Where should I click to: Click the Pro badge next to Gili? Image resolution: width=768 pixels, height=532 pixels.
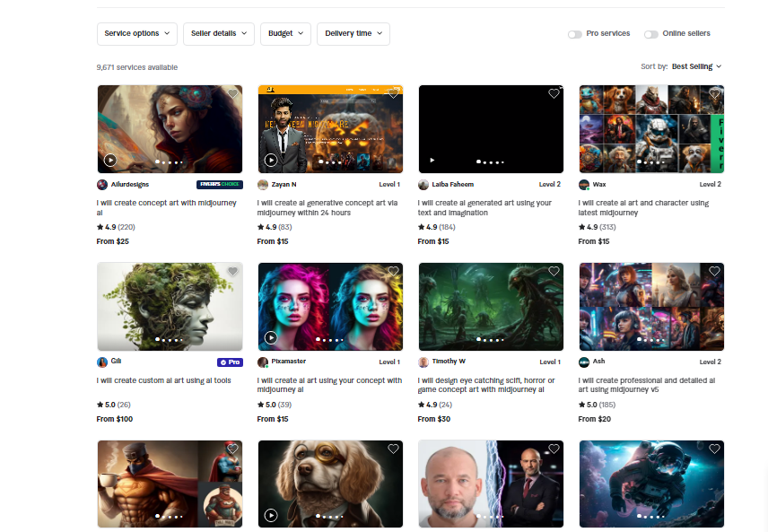230,362
